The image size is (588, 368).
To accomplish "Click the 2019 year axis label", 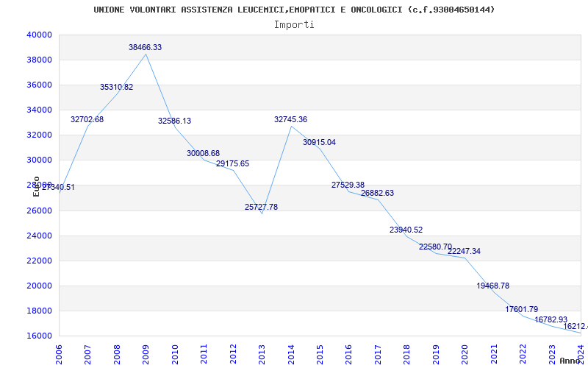I will [x=436, y=354].
